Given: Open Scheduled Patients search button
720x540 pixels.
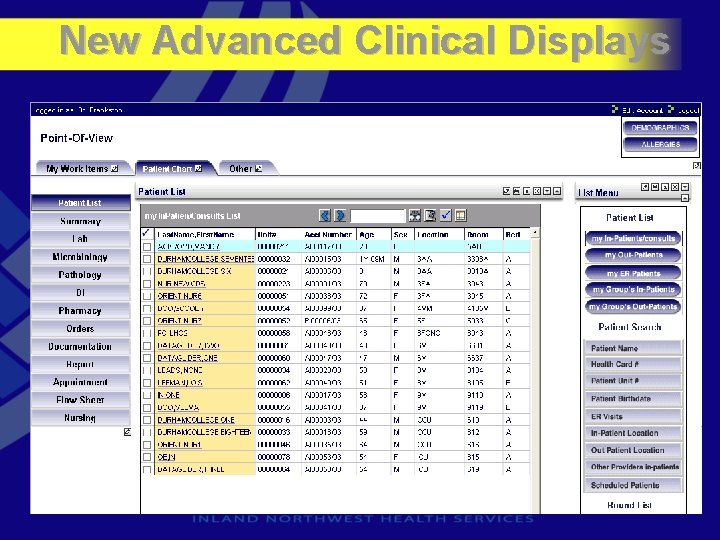Looking at the screenshot, I should pyautogui.click(x=633, y=485).
